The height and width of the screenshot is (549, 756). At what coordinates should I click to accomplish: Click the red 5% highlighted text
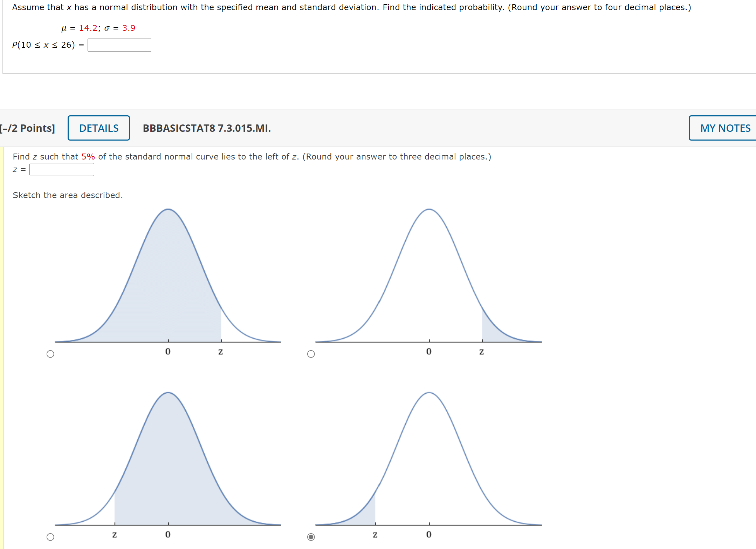point(88,156)
